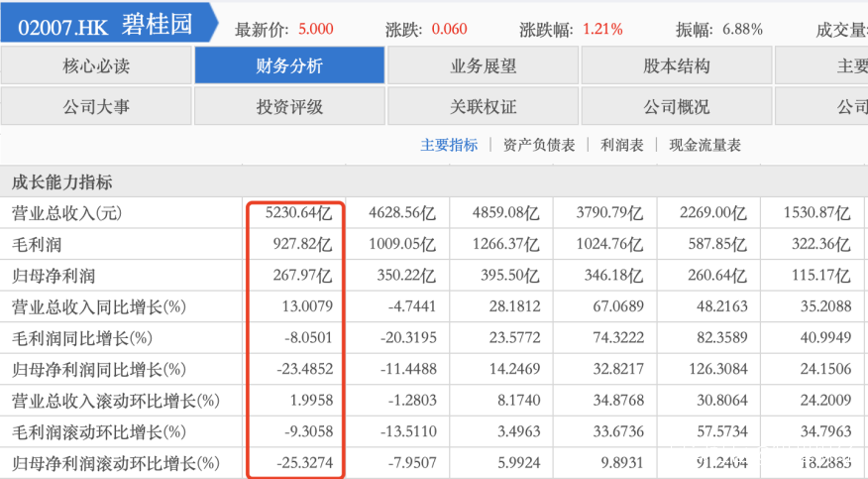Click the 涨跌 value 0.060

point(449,29)
